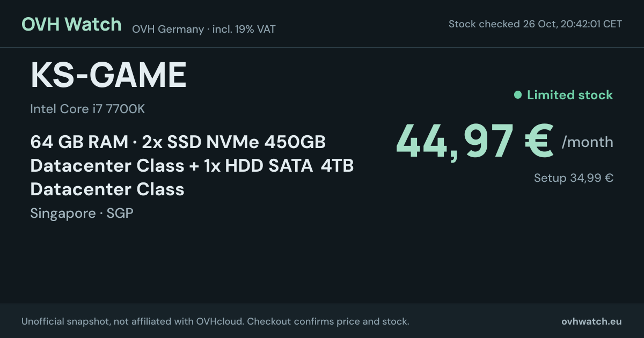Click the green Limited stock dot
Viewport: 644px width, 338px height.
tap(518, 95)
